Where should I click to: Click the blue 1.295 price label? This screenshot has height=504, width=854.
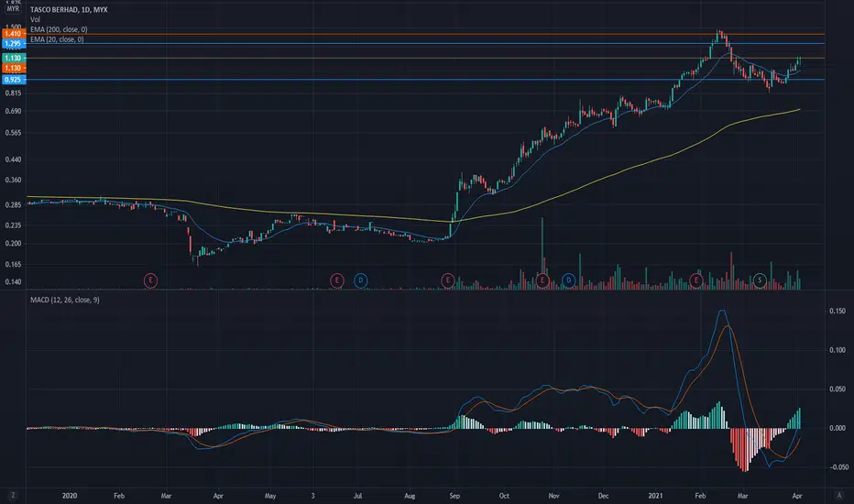click(13, 44)
